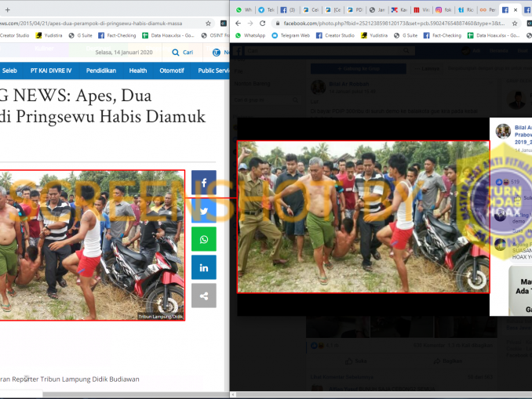
Task: Open a new tab in left browser window
Action: tap(8, 10)
